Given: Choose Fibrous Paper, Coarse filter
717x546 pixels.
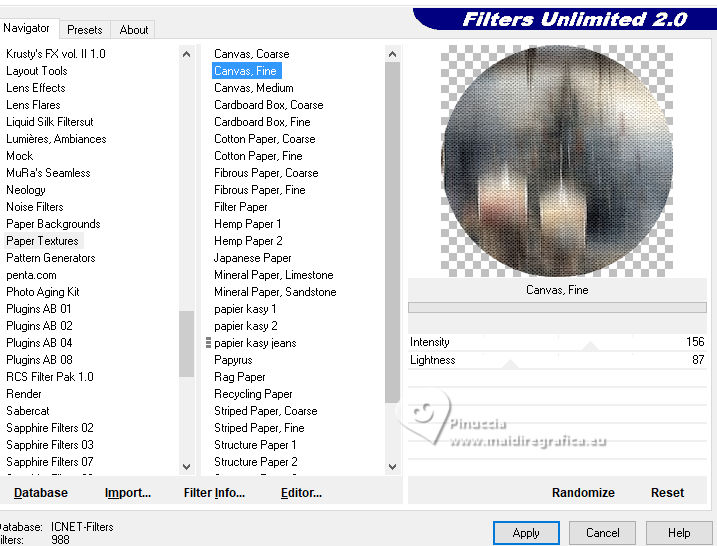Looking at the screenshot, I should point(266,173).
